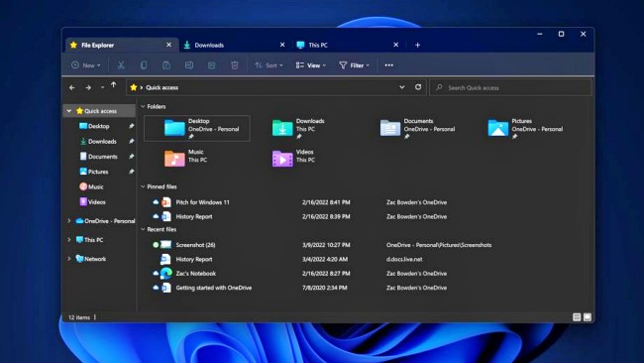Open the three-dot See more menu
The width and height of the screenshot is (644, 363).
point(389,64)
